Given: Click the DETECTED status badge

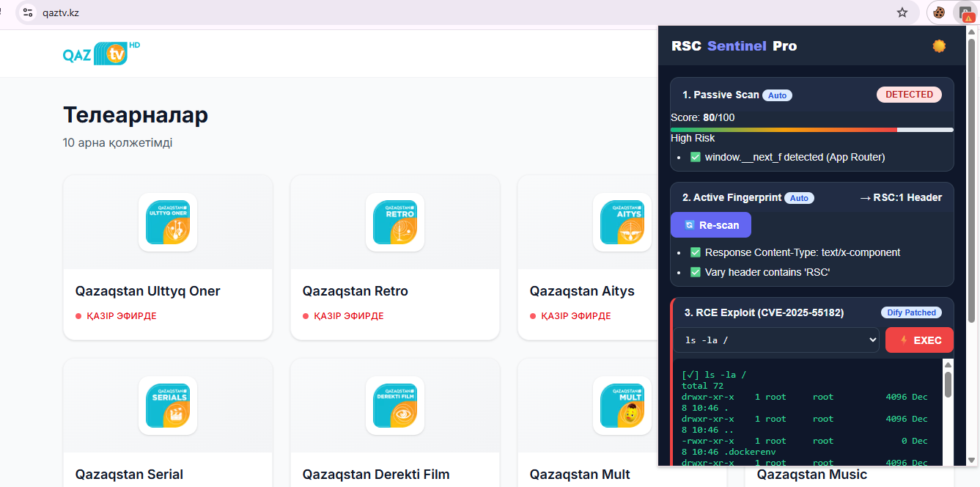Looking at the screenshot, I should pyautogui.click(x=909, y=95).
